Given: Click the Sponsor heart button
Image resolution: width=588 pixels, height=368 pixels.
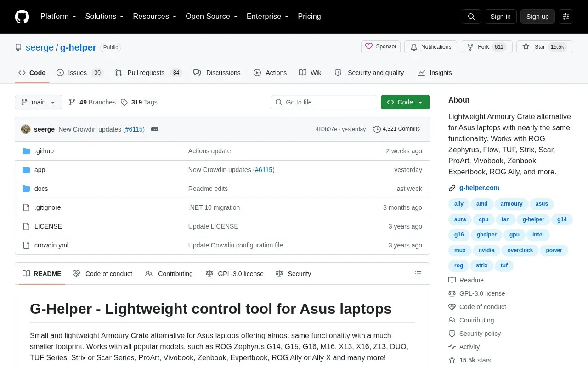Looking at the screenshot, I should click(381, 47).
